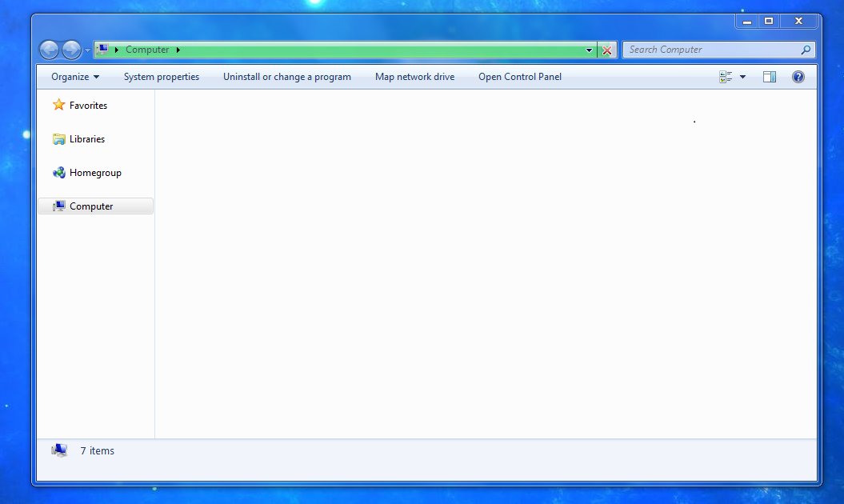The image size is (844, 504).
Task: Click the Back navigation arrow
Action: (x=49, y=50)
